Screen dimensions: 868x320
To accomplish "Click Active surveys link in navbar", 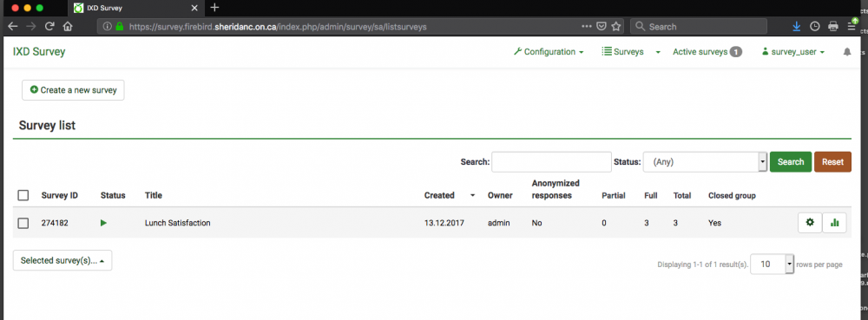I will [707, 52].
